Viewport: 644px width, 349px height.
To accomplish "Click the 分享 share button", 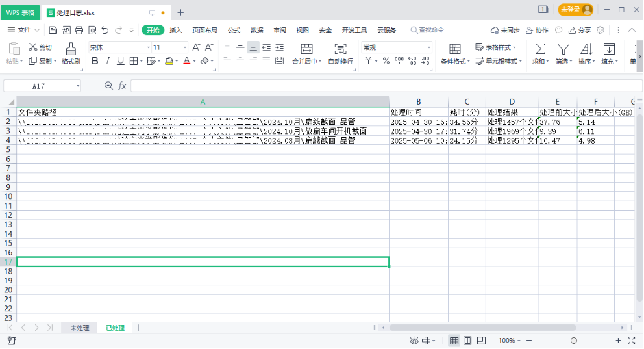I will click(x=580, y=30).
